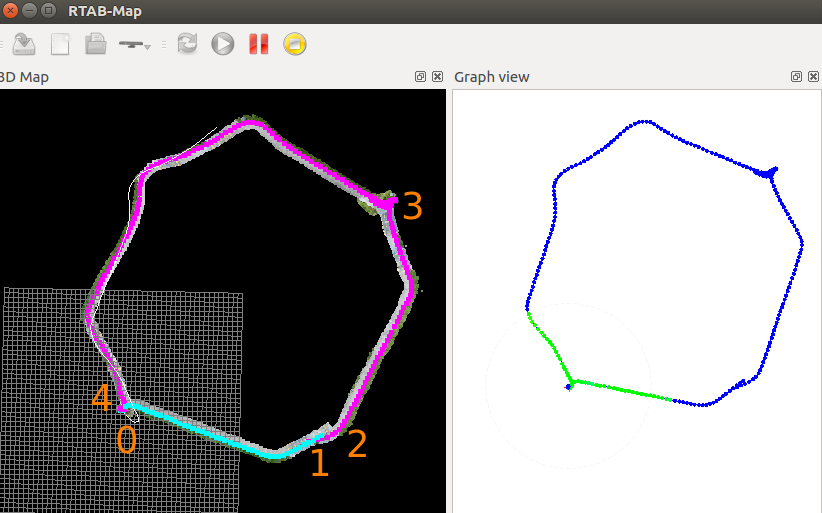The height and width of the screenshot is (513, 822).
Task: Click orange marker 1 near the cyan path
Action: (319, 463)
